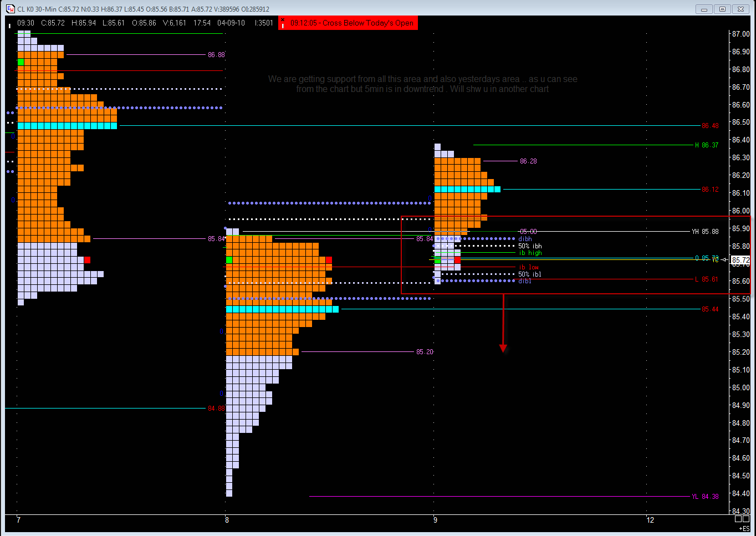Select date label 7 on time axis
Viewport: 756px width, 536px height.
[18, 520]
